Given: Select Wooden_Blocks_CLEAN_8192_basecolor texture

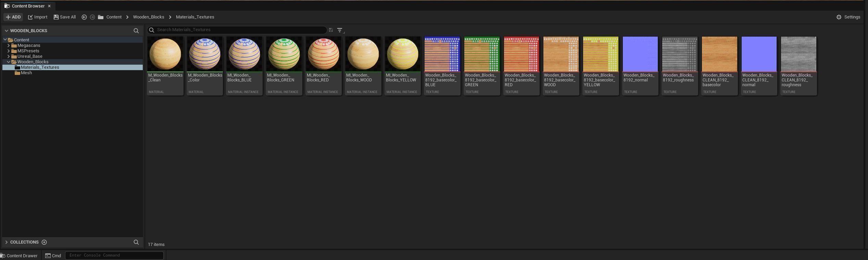Looking at the screenshot, I should (x=719, y=66).
